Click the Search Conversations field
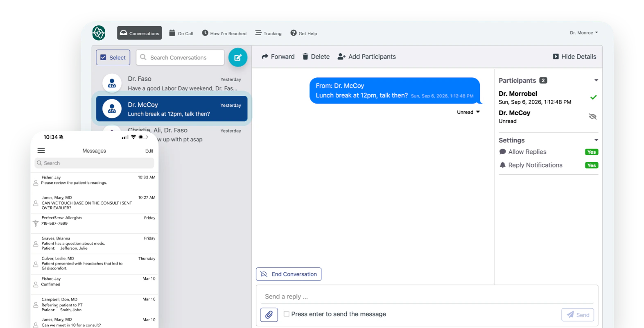The width and height of the screenshot is (644, 328). pyautogui.click(x=180, y=57)
